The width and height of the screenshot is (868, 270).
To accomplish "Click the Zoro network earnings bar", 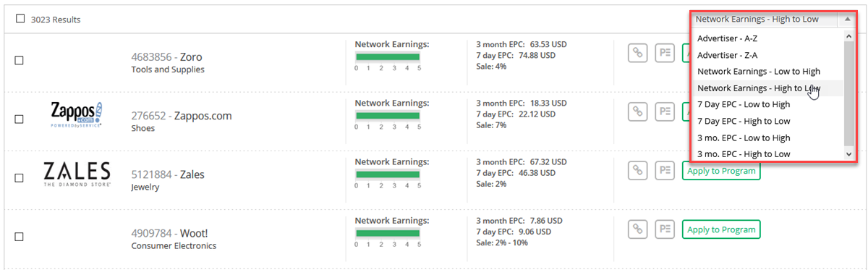I will pyautogui.click(x=388, y=56).
